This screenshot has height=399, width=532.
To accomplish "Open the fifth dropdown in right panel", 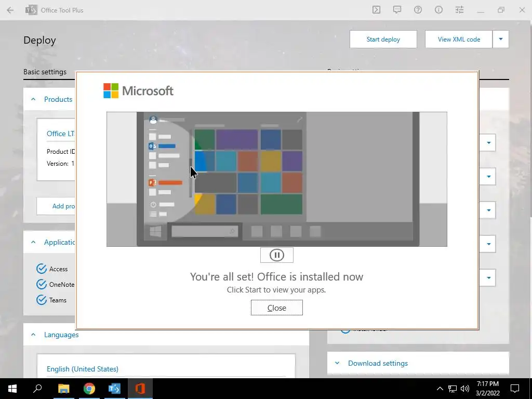I will (x=488, y=277).
